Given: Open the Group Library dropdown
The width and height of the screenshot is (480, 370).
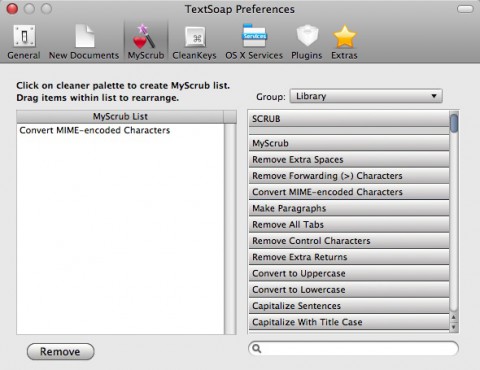Looking at the screenshot, I should 366,96.
